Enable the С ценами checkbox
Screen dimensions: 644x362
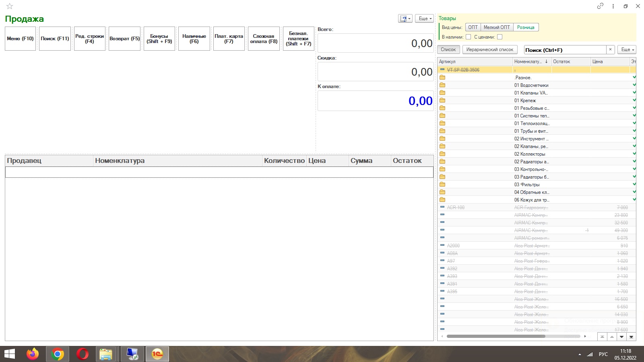click(500, 37)
